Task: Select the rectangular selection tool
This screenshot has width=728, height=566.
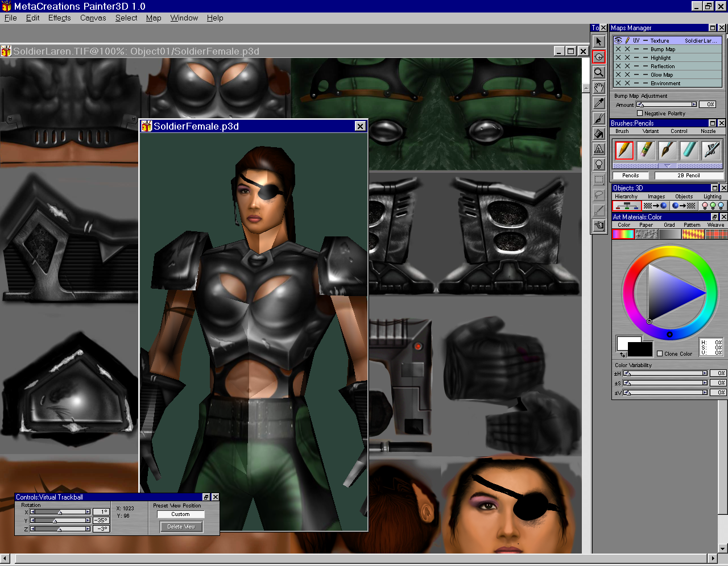Action: coord(599,180)
